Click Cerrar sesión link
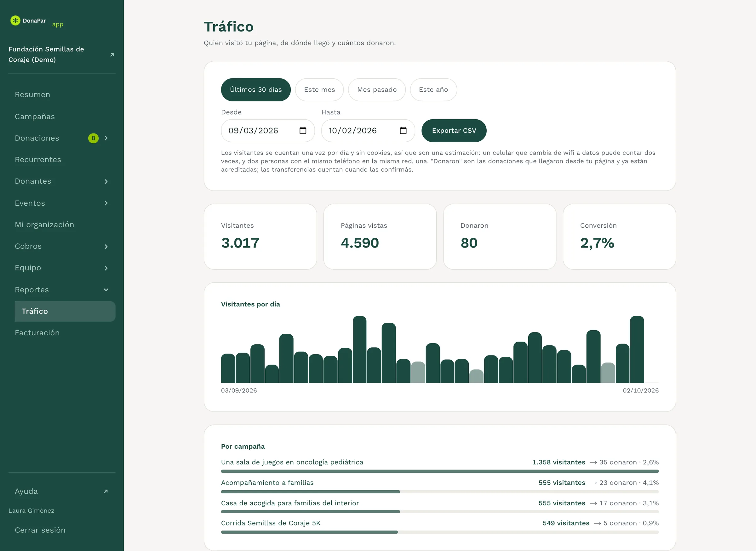Screen dimensions: 756x551 click(40, 530)
